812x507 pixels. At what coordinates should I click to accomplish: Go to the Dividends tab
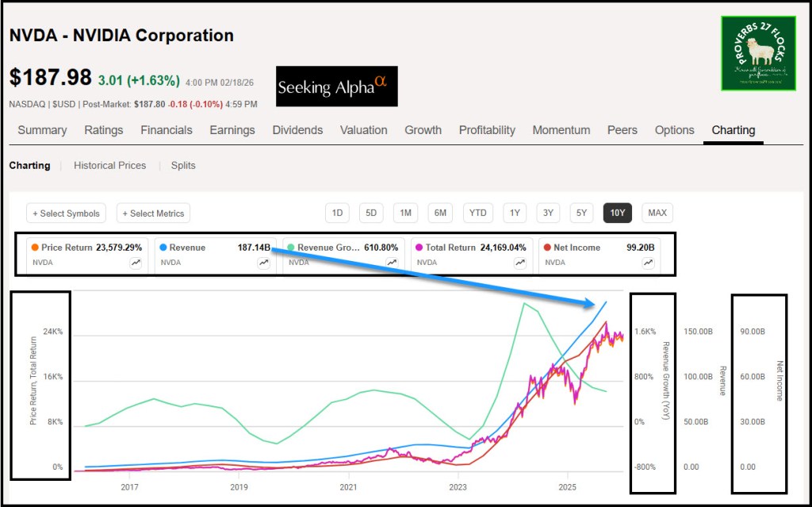pos(297,130)
